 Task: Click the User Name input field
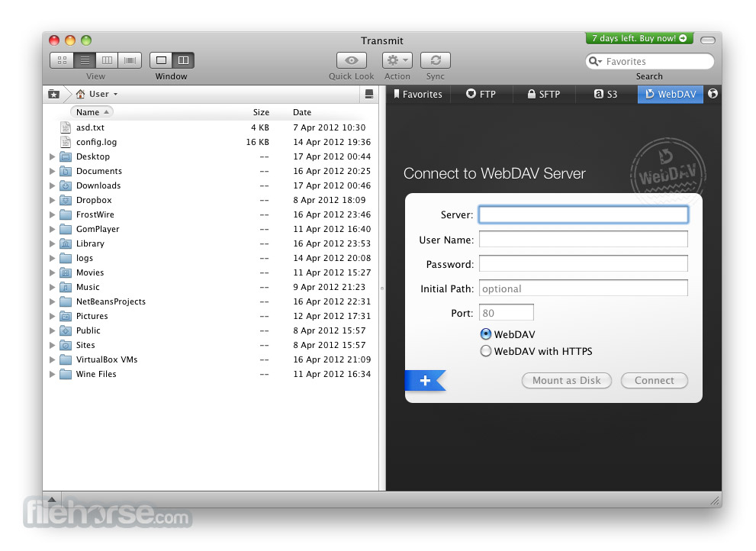pyautogui.click(x=584, y=240)
